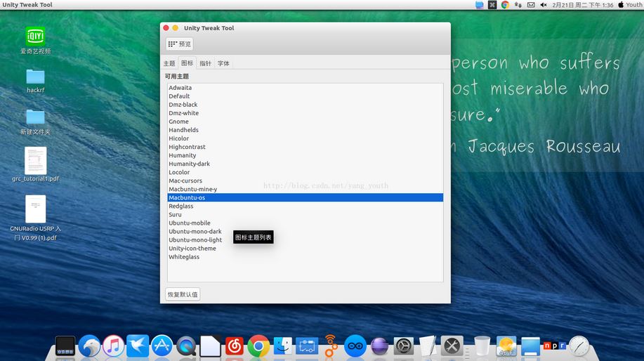Open blank document icon in dock
The image size is (644, 361).
click(x=210, y=346)
